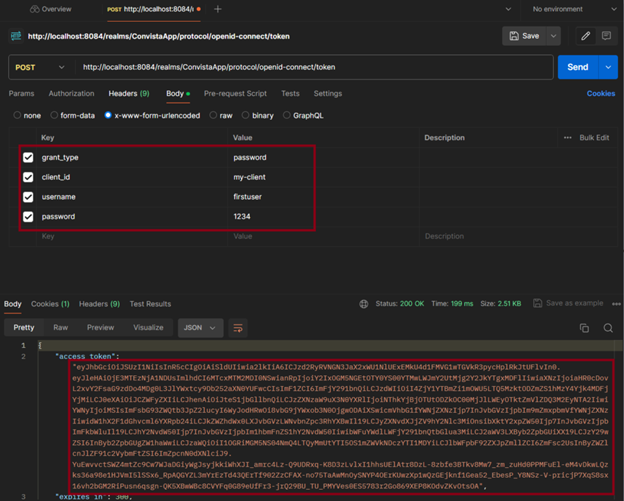Add a new request tab with plus icon

click(218, 9)
